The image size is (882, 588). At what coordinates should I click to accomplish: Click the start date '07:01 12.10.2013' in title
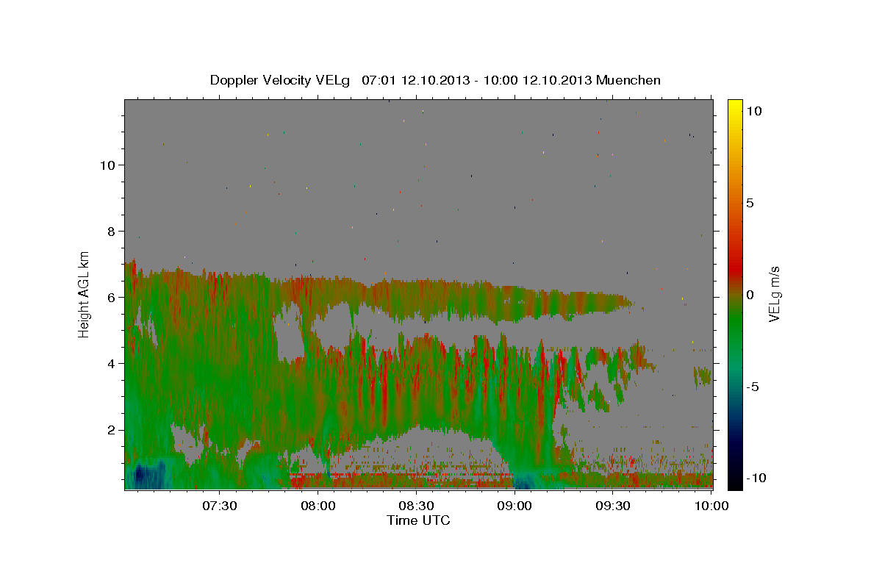click(415, 80)
